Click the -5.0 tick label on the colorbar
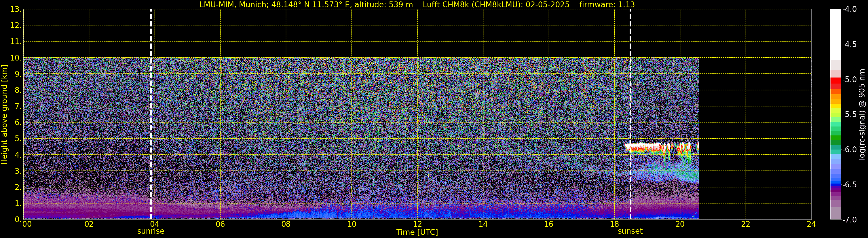Viewport: 868px width, 238px height. pos(849,79)
